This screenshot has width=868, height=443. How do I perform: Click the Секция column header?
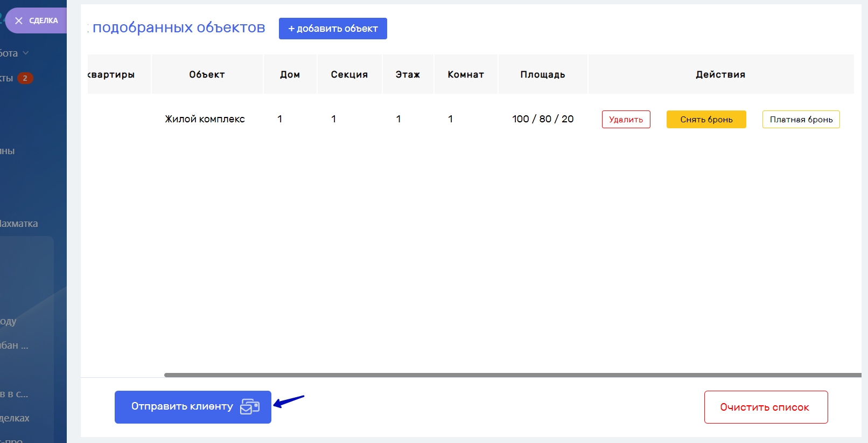(x=349, y=74)
